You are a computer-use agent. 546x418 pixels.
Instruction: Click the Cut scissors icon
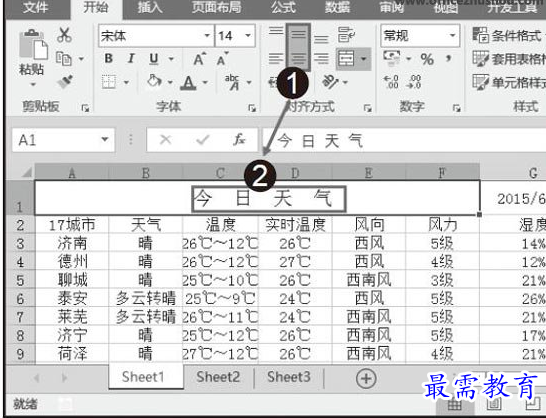click(x=64, y=35)
